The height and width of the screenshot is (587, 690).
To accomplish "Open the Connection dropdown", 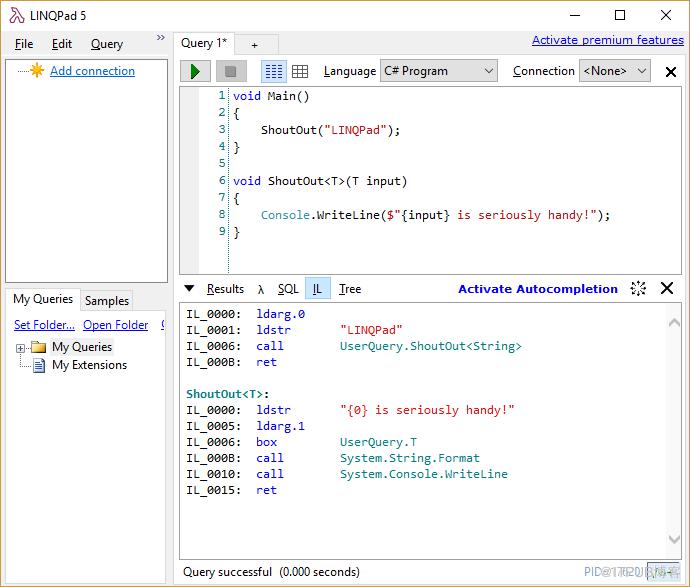I will (x=614, y=71).
